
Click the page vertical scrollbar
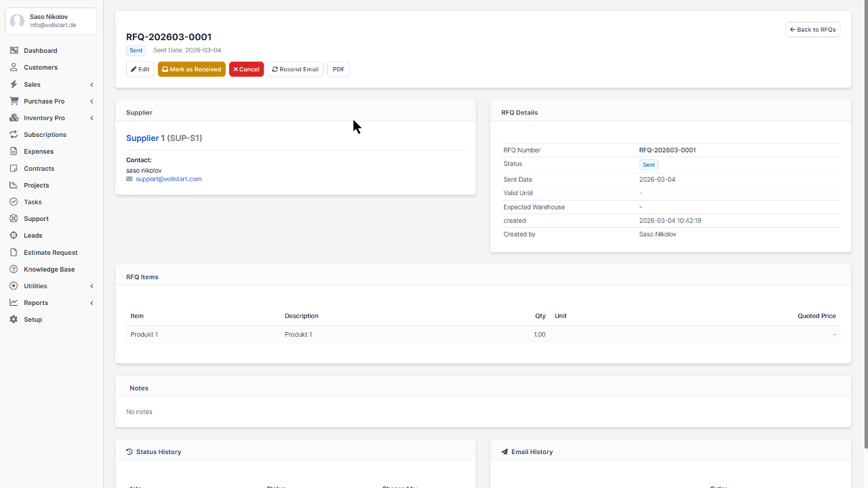pos(865,224)
